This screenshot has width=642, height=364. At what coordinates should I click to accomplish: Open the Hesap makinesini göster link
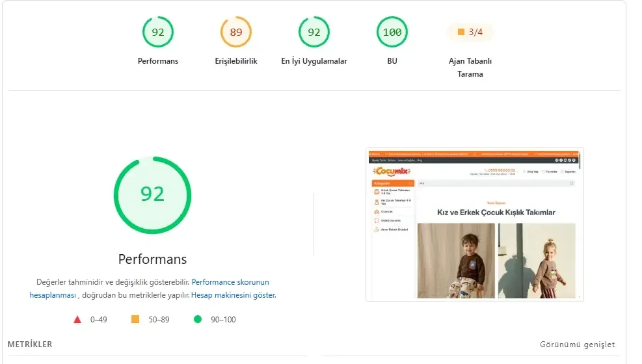click(x=234, y=295)
